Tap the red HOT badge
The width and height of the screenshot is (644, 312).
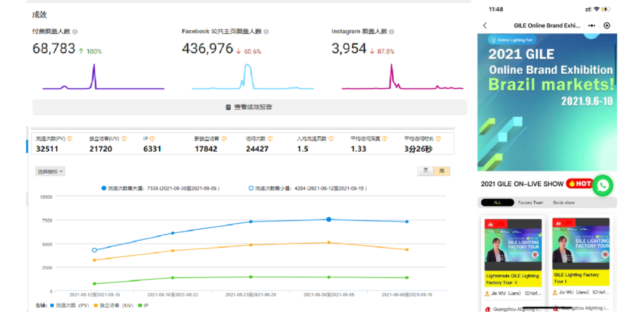579,183
